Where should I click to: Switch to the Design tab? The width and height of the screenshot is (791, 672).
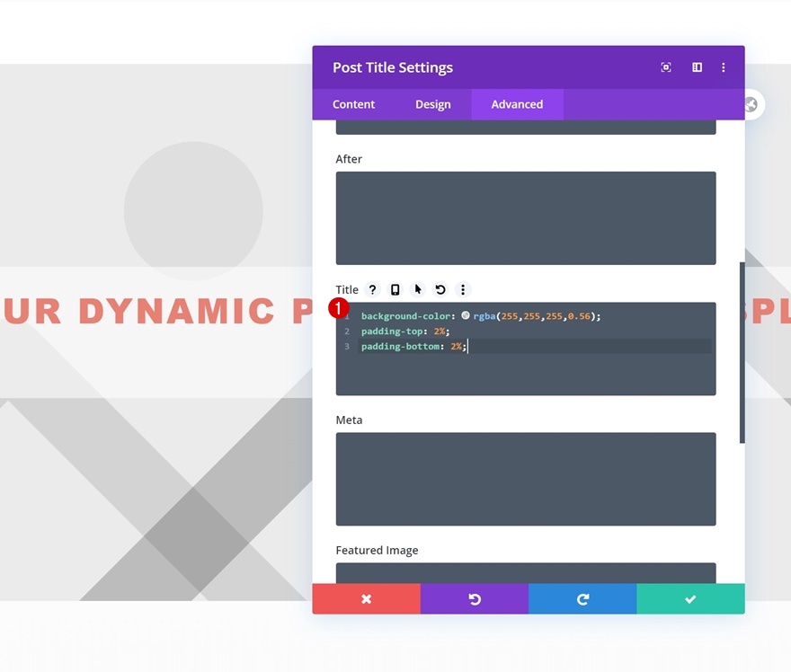pyautogui.click(x=433, y=104)
